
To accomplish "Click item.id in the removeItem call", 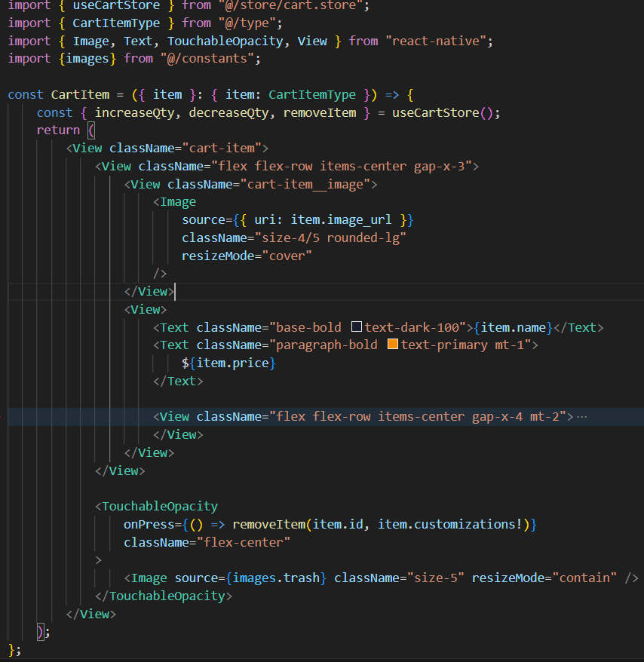I will click(x=337, y=524).
